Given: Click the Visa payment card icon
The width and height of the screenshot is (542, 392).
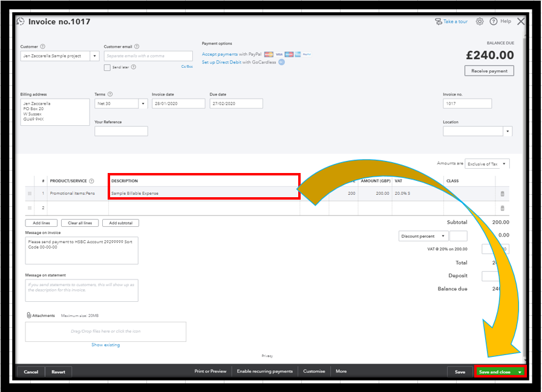Looking at the screenshot, I should [279, 54].
